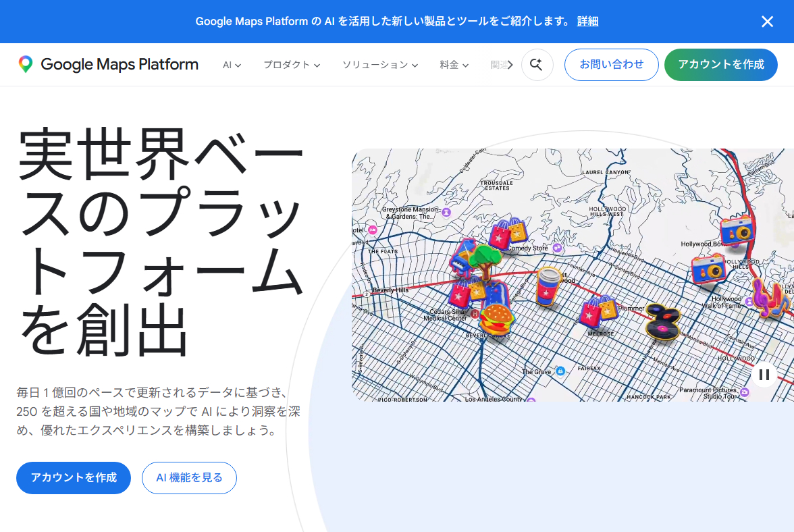Image resolution: width=794 pixels, height=532 pixels.
Task: Click the music notes marker on map
Action: tap(769, 298)
